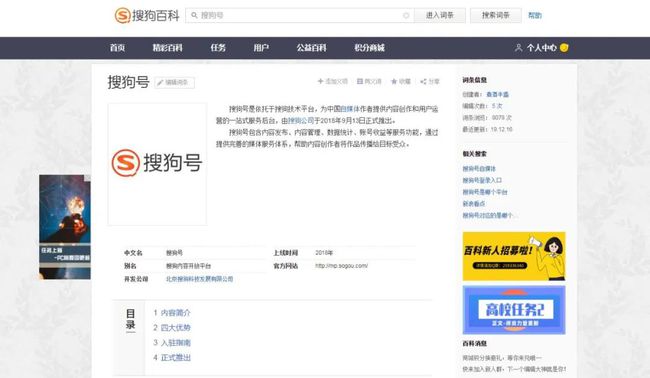Screen dimensions: 650x378
Task: Go to the 积分商城 navigation tab
Action: pos(369,48)
